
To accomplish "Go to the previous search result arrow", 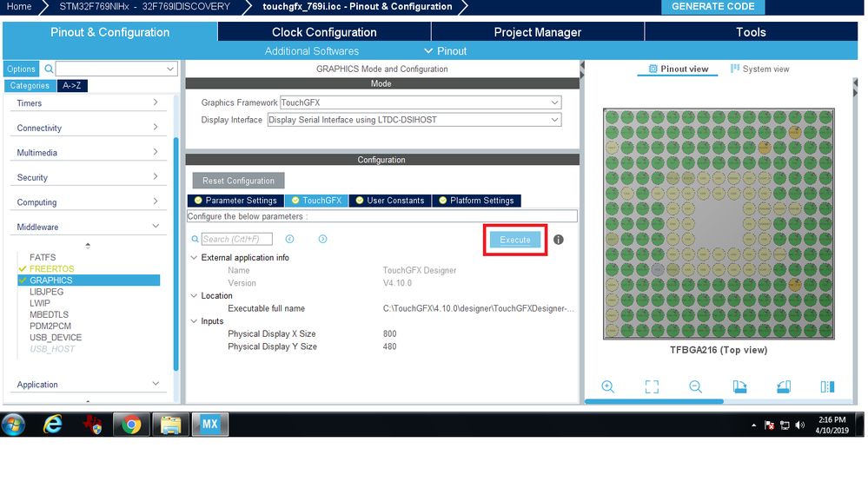I will pyautogui.click(x=289, y=239).
